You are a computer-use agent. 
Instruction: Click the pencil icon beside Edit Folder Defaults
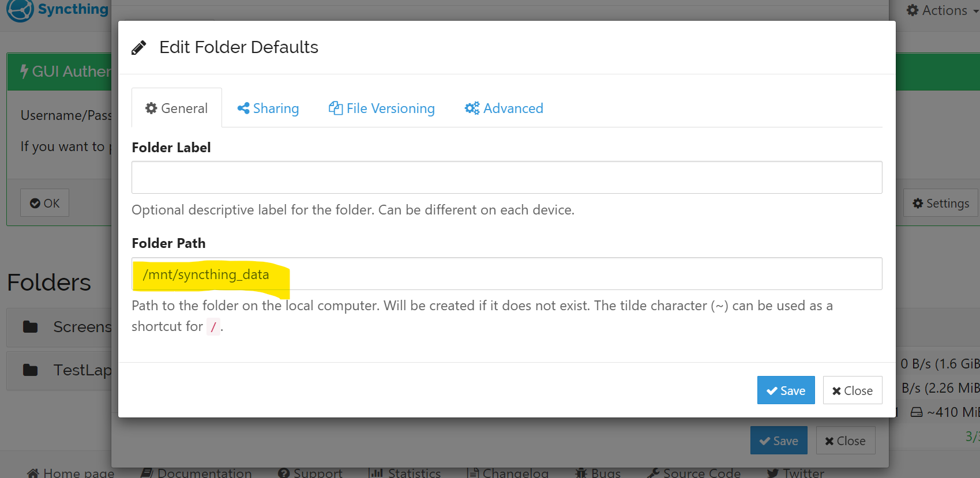pos(139,47)
